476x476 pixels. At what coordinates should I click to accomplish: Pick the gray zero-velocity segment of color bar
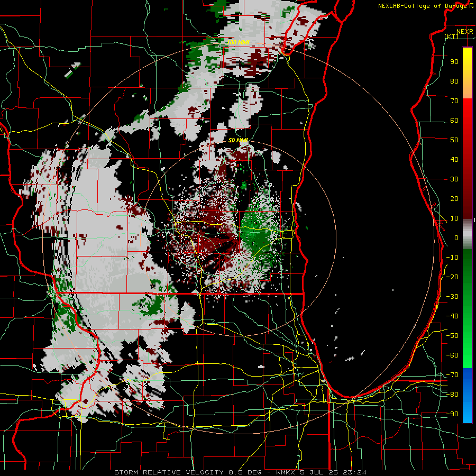(467, 234)
